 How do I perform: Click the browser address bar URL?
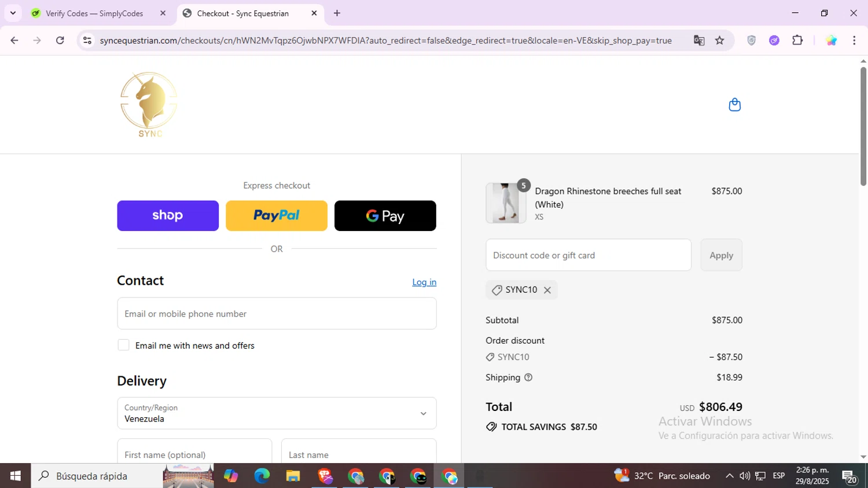pyautogui.click(x=385, y=41)
